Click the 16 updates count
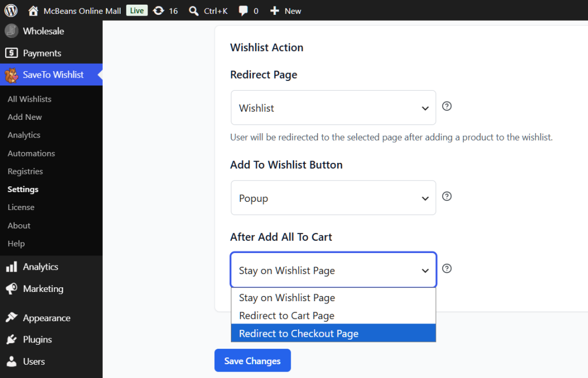The image size is (588, 378). (173, 11)
